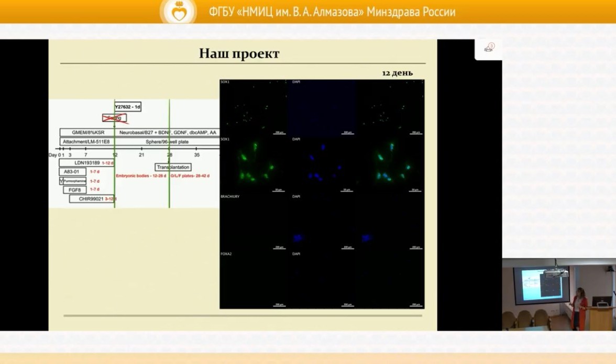Click the slide title "Наш проект"

(x=239, y=53)
